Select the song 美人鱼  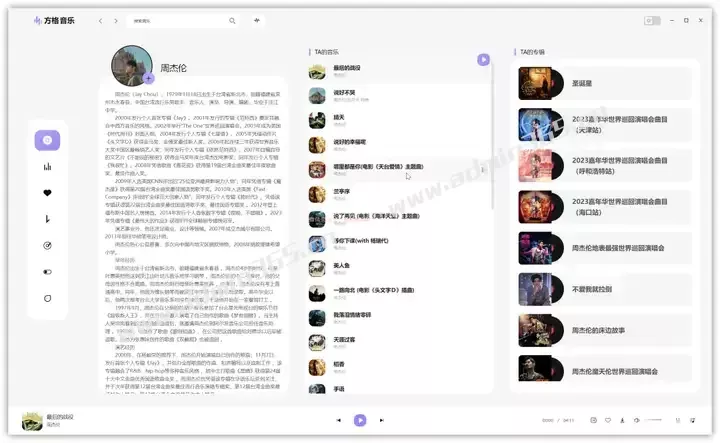399,269
